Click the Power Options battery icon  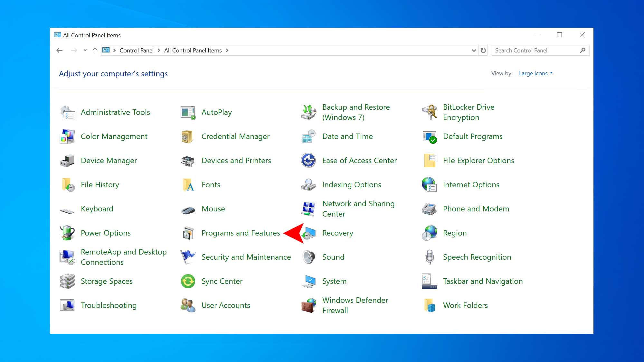pos(67,233)
